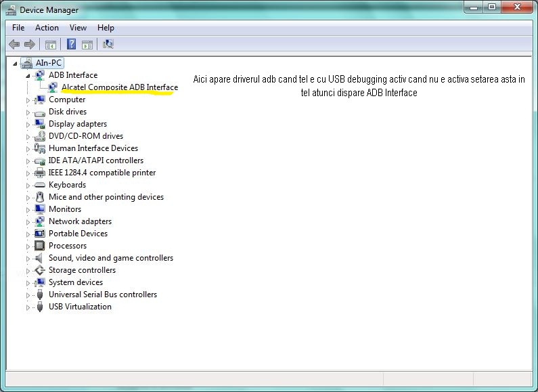This screenshot has height=392, width=538.
Task: Expand the System devices node arrow
Action: click(28, 283)
